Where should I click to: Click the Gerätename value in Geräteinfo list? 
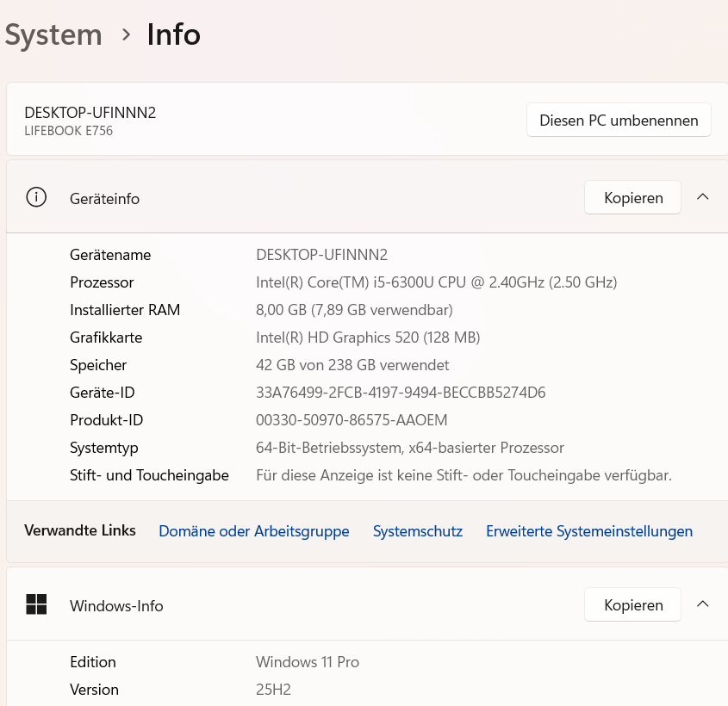[x=321, y=255]
